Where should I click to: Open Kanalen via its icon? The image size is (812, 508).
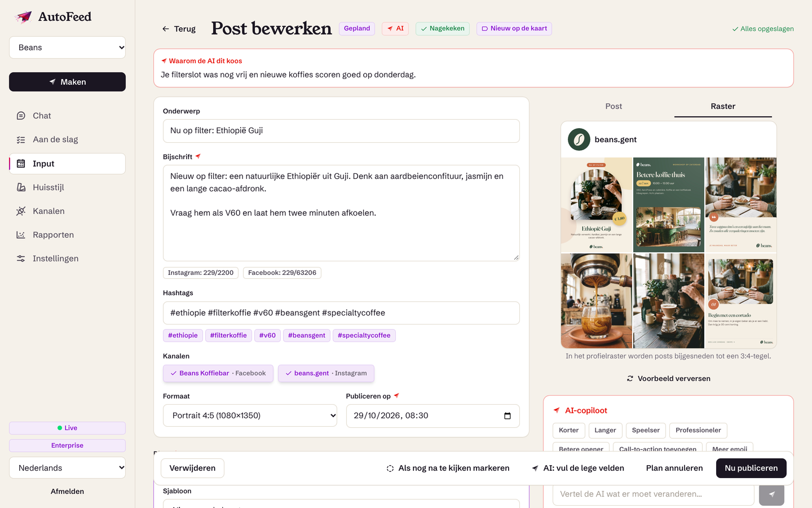point(21,211)
